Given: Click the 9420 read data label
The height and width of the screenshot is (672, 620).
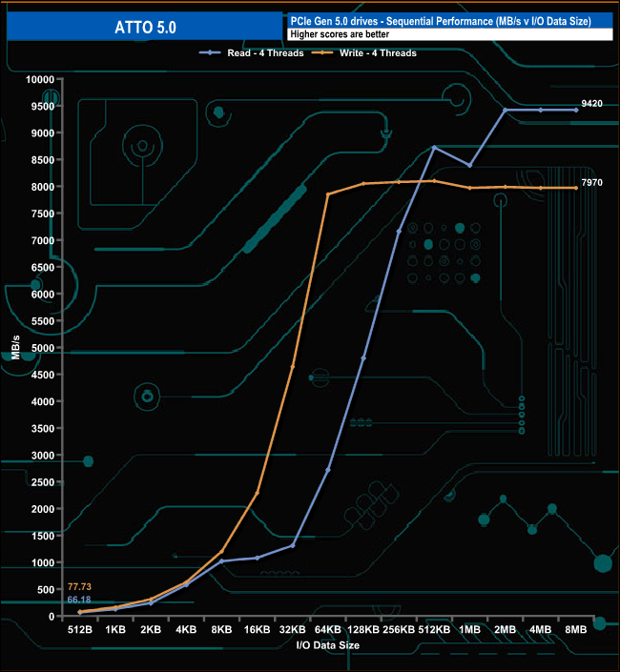Looking at the screenshot, I should point(591,103).
